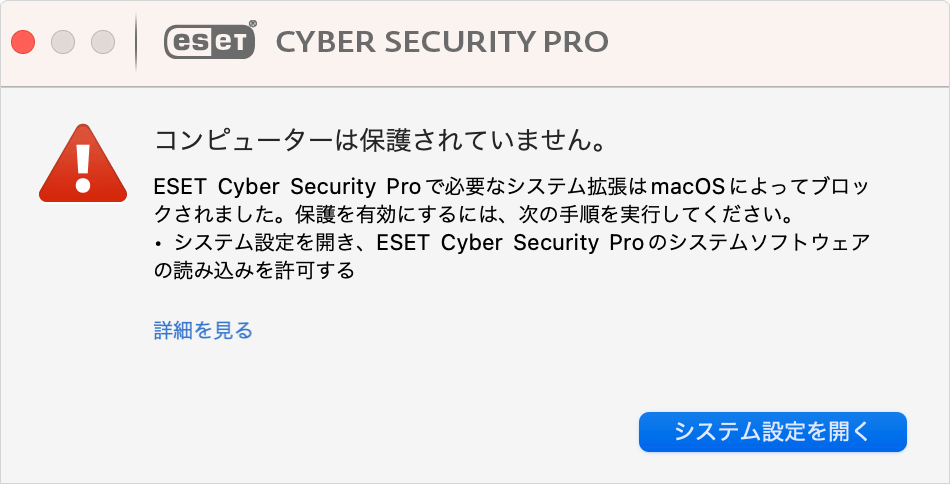Click the red warning triangle icon

83,164
